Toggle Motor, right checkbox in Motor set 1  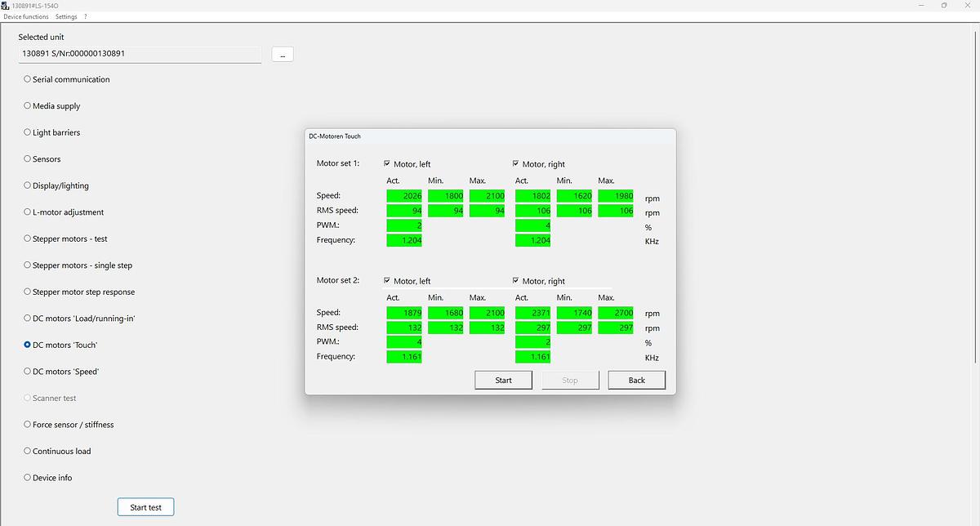(515, 164)
